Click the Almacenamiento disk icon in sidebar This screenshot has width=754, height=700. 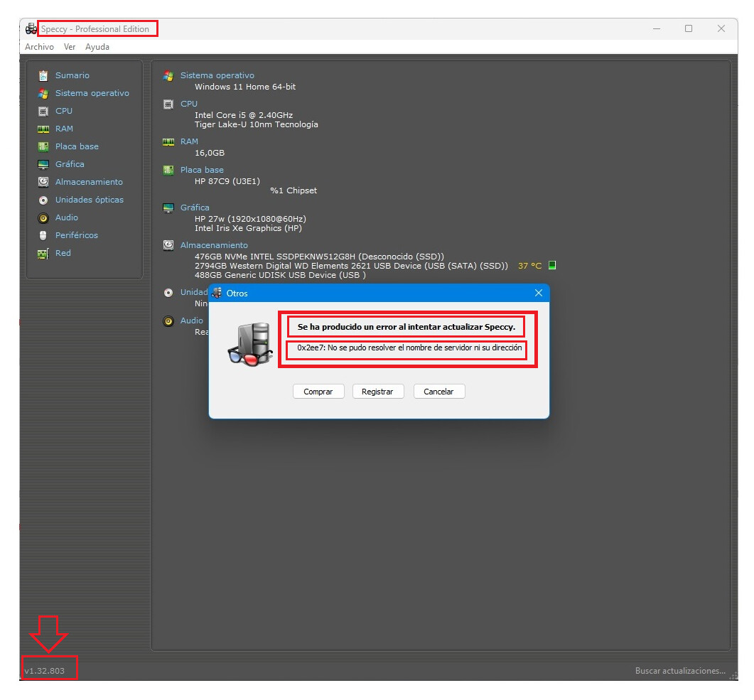click(x=43, y=182)
